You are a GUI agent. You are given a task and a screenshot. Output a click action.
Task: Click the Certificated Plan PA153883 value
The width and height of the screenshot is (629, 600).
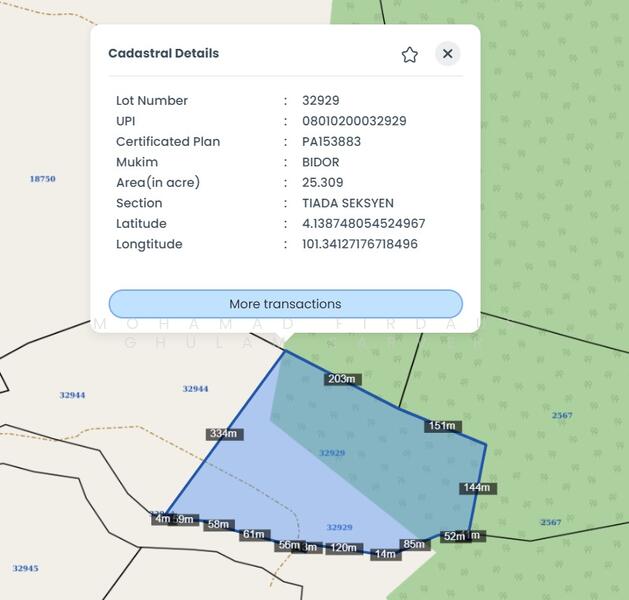pos(331,142)
